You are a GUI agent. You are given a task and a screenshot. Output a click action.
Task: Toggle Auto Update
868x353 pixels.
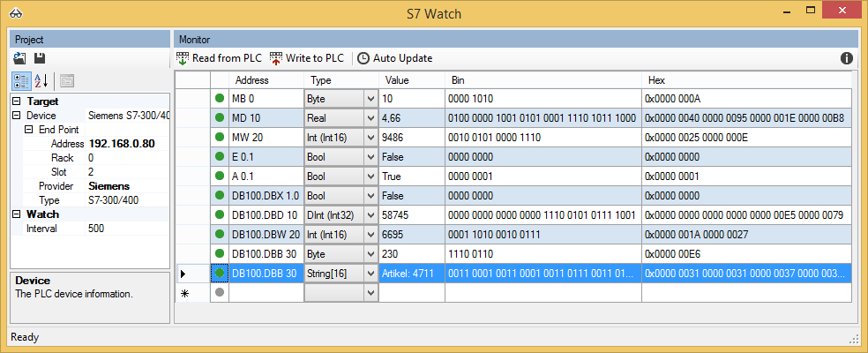pos(394,58)
